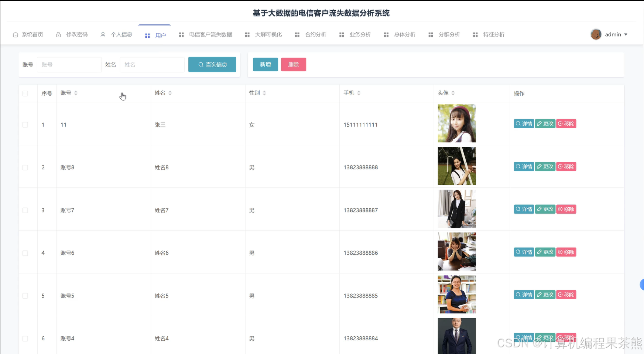This screenshot has height=354, width=644.
Task: Check the row for 姓名7
Action: click(25, 210)
